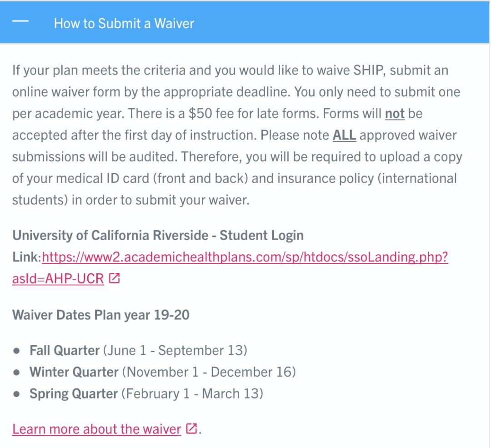Click the "$50" fee amount in the paragraph

[200, 113]
